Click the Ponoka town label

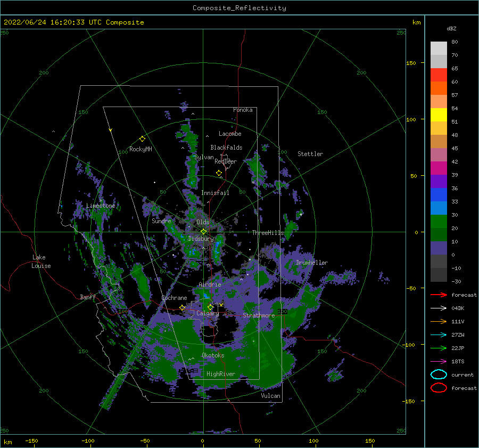pos(243,110)
